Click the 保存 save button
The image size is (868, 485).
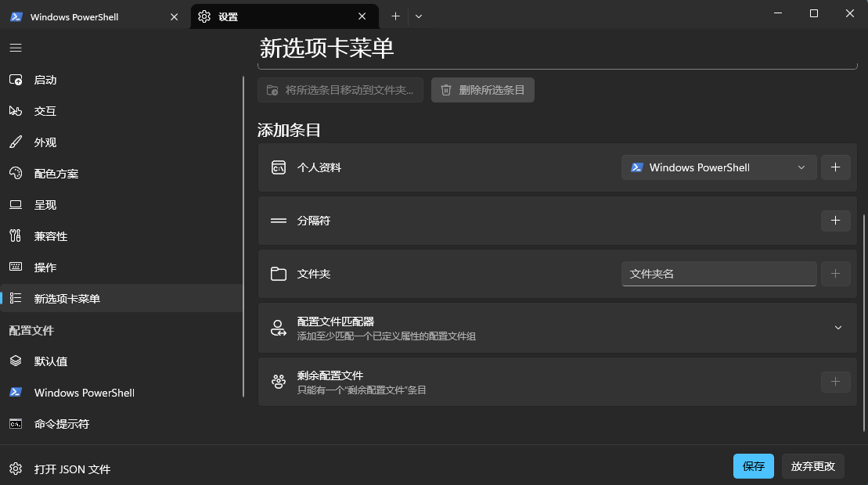click(x=753, y=466)
